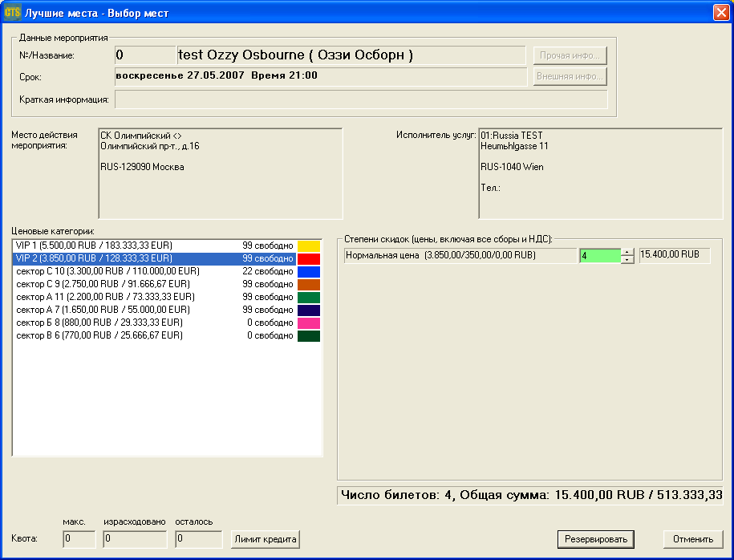The height and width of the screenshot is (560, 734).
Task: Click orange swatch of сектор С 9
Action: point(309,284)
